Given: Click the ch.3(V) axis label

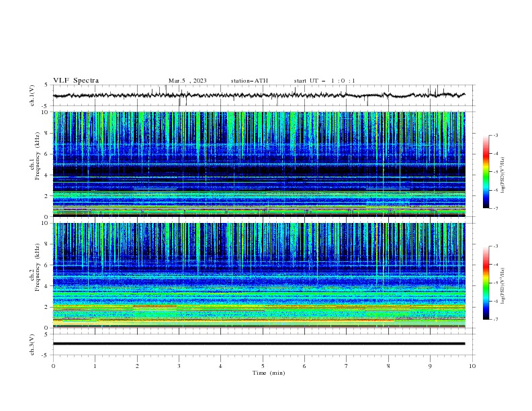Looking at the screenshot, I should (32, 344).
